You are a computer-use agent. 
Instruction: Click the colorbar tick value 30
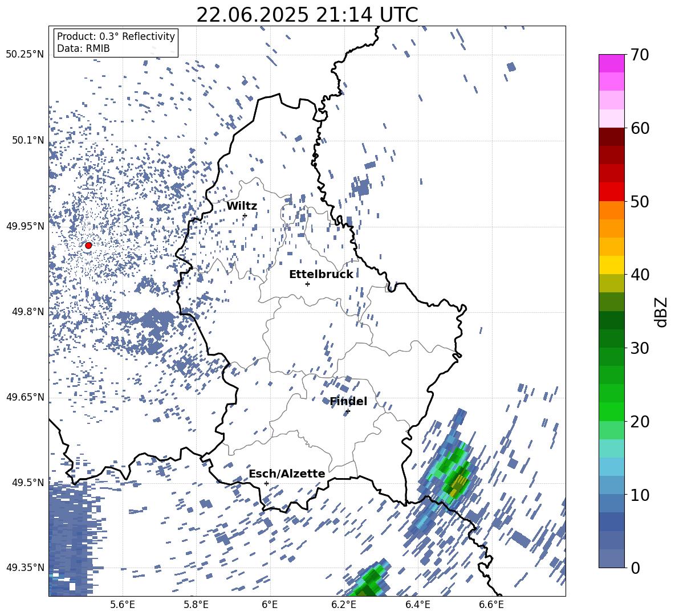640,348
